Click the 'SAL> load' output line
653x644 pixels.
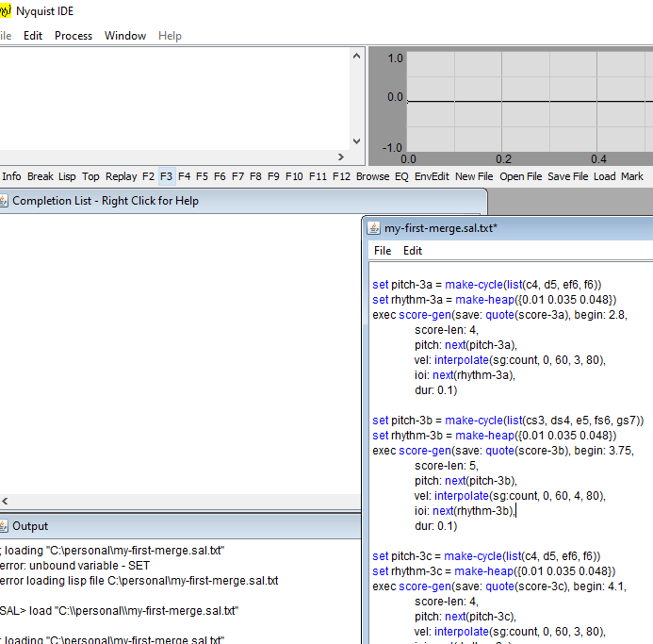(119, 611)
